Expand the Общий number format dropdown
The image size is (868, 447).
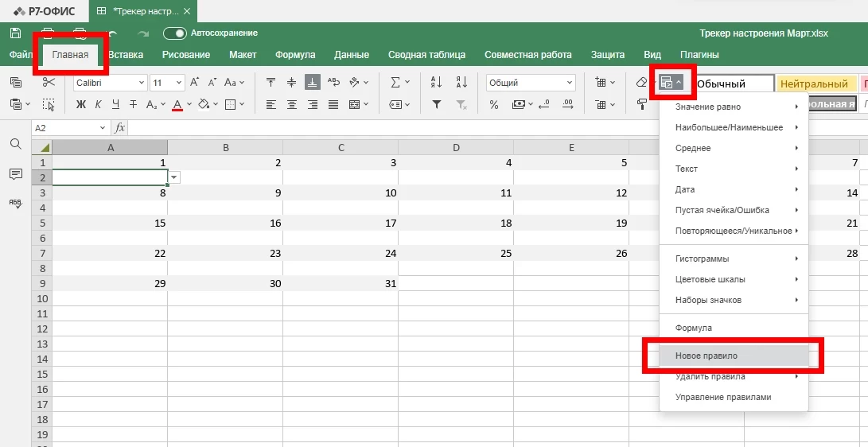tap(570, 83)
